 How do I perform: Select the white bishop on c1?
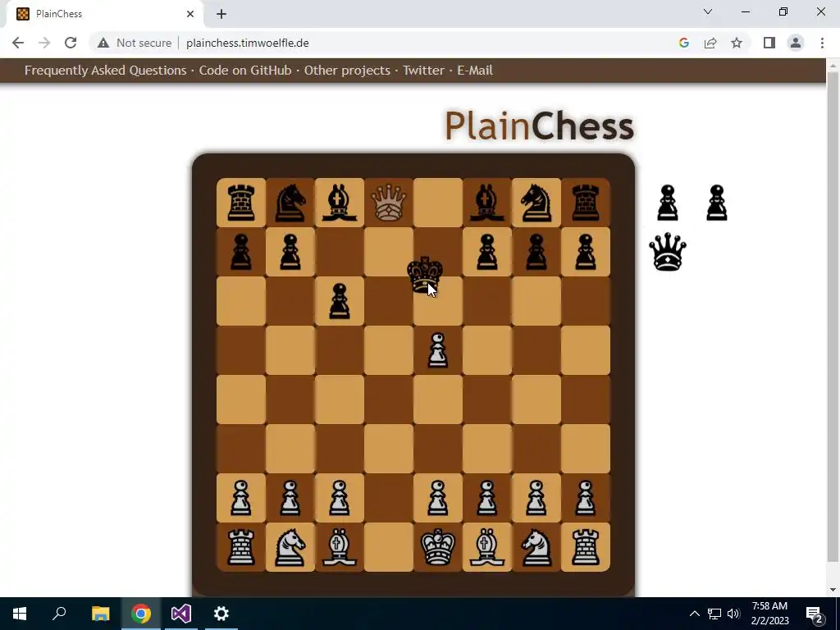point(340,547)
